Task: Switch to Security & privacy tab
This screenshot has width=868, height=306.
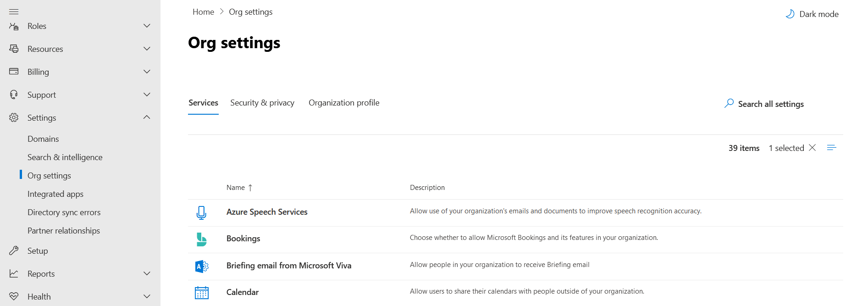Action: click(262, 103)
